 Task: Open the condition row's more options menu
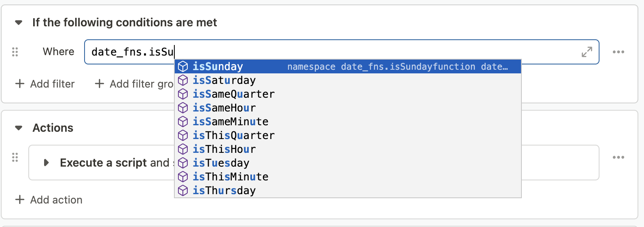coord(618,52)
